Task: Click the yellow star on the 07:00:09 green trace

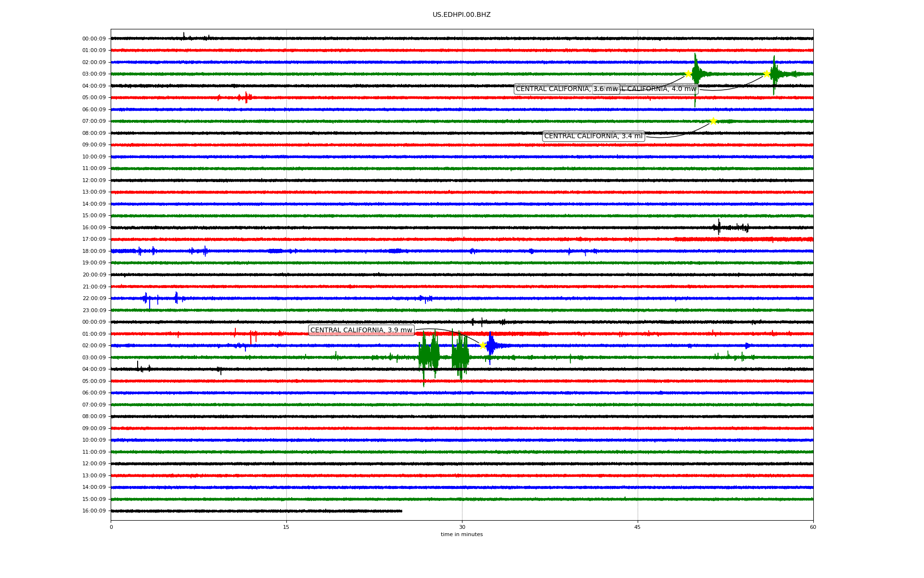Action: (x=713, y=121)
